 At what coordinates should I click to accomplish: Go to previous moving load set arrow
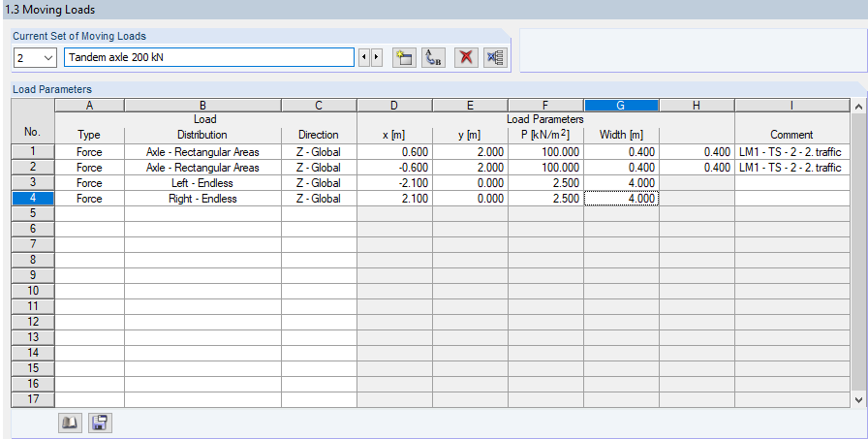tap(363, 57)
